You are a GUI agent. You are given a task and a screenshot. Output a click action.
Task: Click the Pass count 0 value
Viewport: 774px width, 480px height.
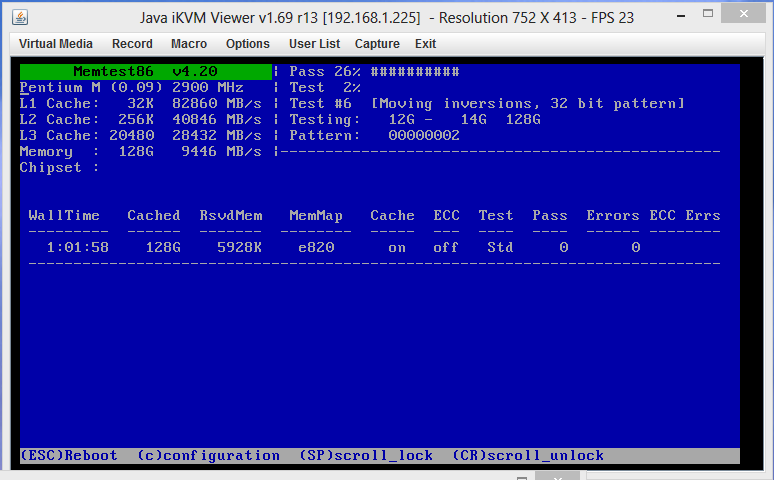564,247
